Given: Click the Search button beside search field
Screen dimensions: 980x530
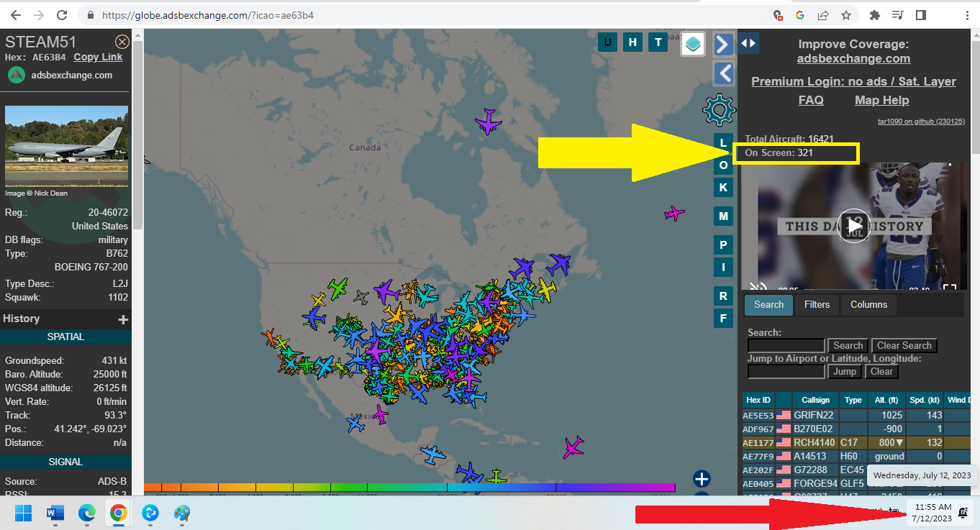Looking at the screenshot, I should tap(848, 345).
